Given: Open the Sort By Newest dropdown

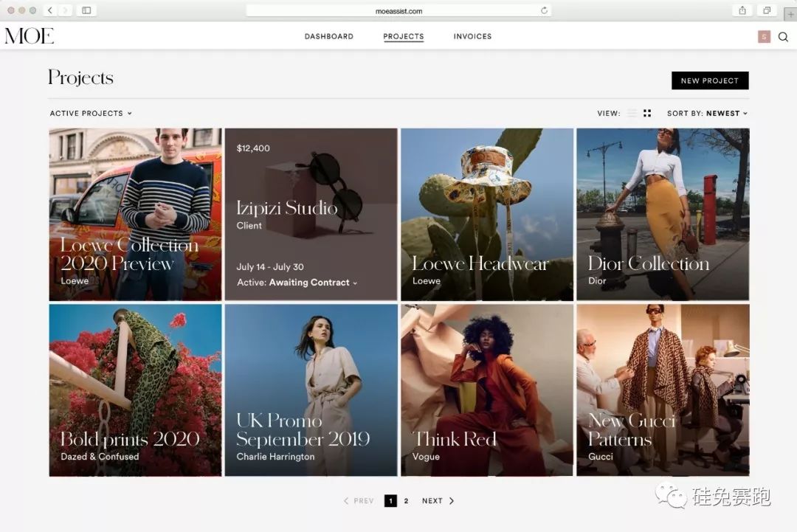Looking at the screenshot, I should coord(707,114).
